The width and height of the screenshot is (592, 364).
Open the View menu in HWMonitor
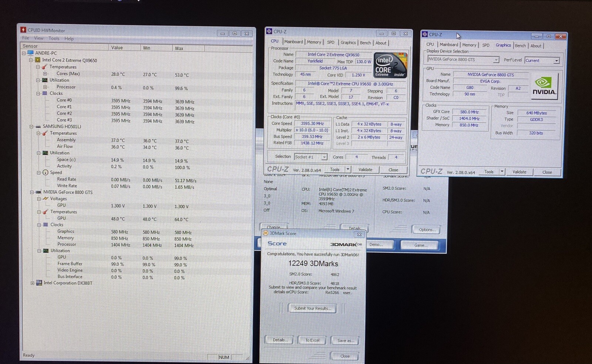[x=39, y=38]
